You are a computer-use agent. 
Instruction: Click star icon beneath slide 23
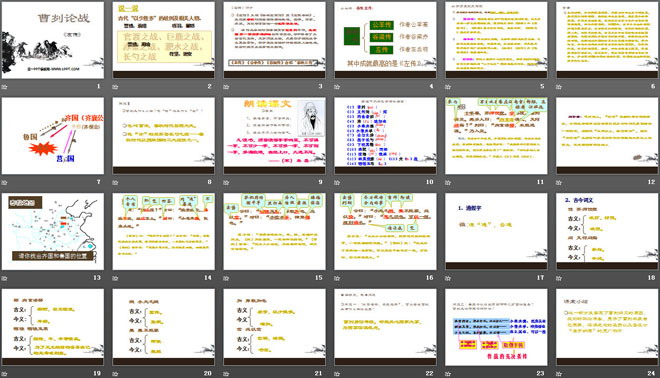point(448,374)
